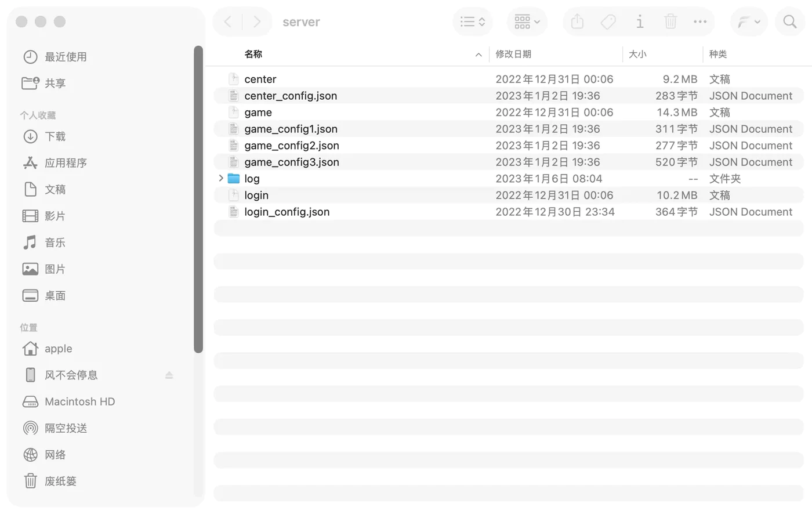Eject the 风不会停息 device
812x514 pixels.
coord(169,375)
